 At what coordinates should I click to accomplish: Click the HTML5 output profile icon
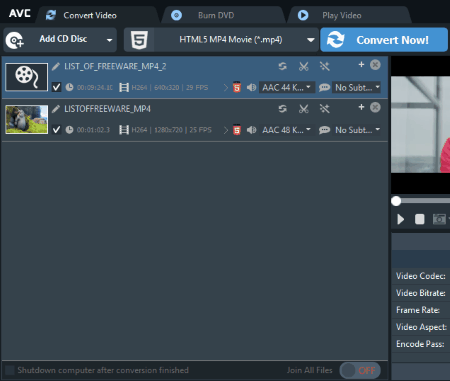[x=139, y=40]
